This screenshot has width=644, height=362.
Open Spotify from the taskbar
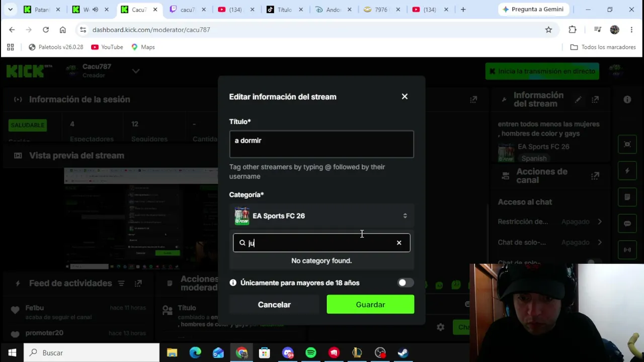pos(311,353)
